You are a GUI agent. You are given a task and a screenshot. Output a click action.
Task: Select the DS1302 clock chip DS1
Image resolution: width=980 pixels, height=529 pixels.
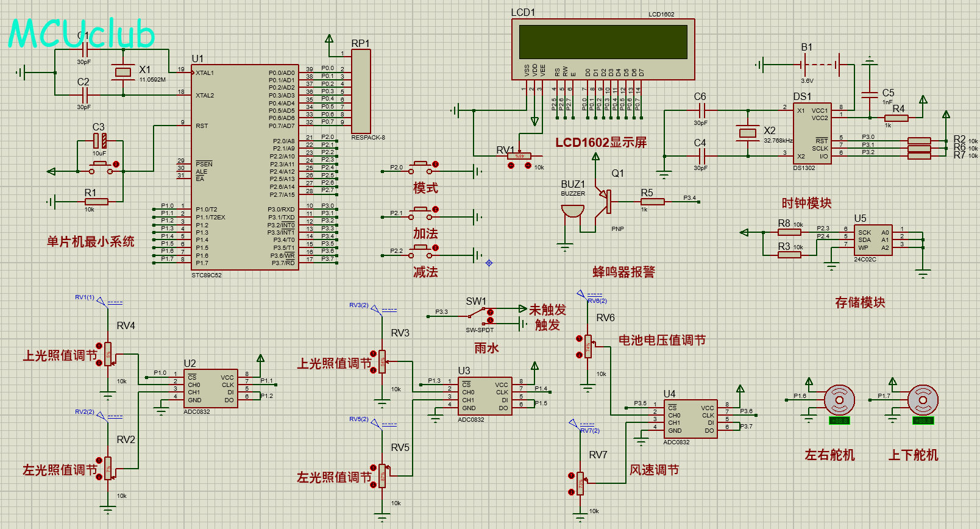tap(813, 133)
